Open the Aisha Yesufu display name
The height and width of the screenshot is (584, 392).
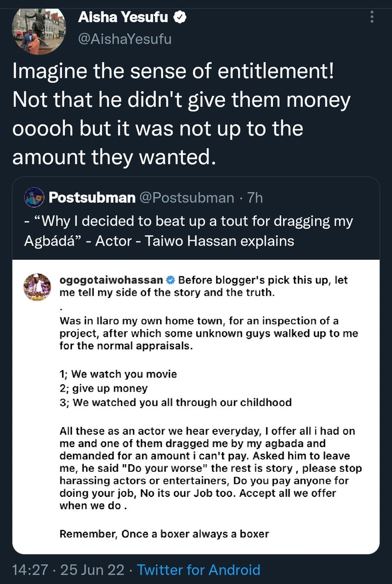(x=124, y=17)
